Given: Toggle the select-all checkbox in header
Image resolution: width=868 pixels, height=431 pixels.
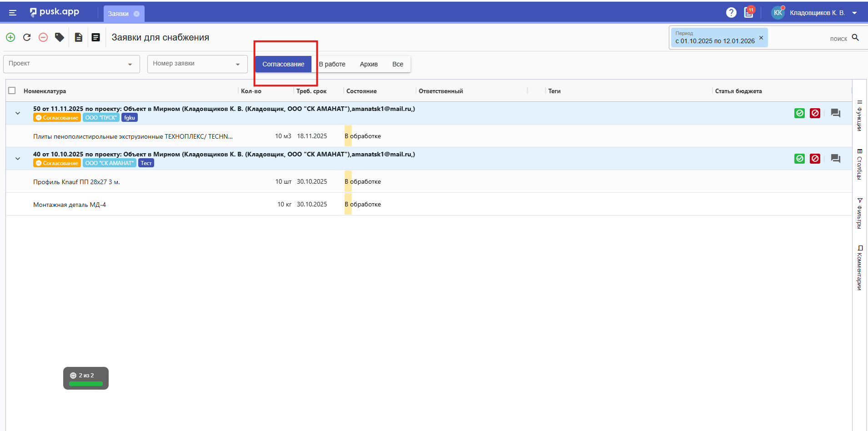Looking at the screenshot, I should click(12, 91).
